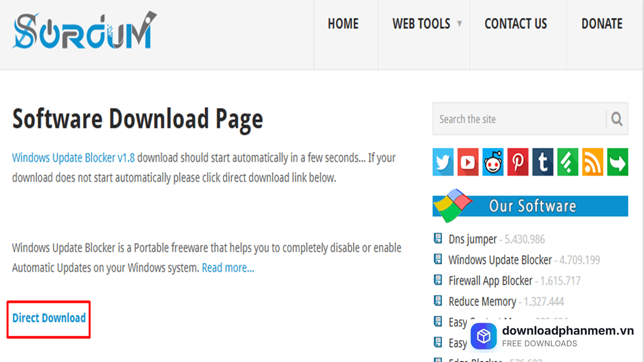Click the Direct Download link
The height and width of the screenshot is (362, 644).
pos(49,318)
